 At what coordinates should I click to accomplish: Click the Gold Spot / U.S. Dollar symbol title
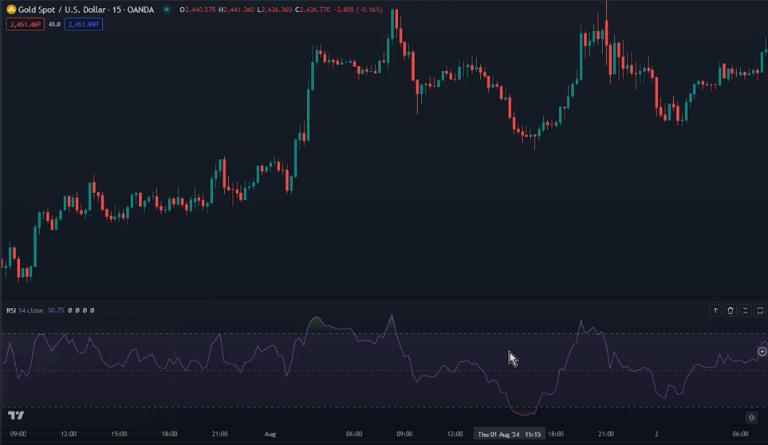click(84, 9)
